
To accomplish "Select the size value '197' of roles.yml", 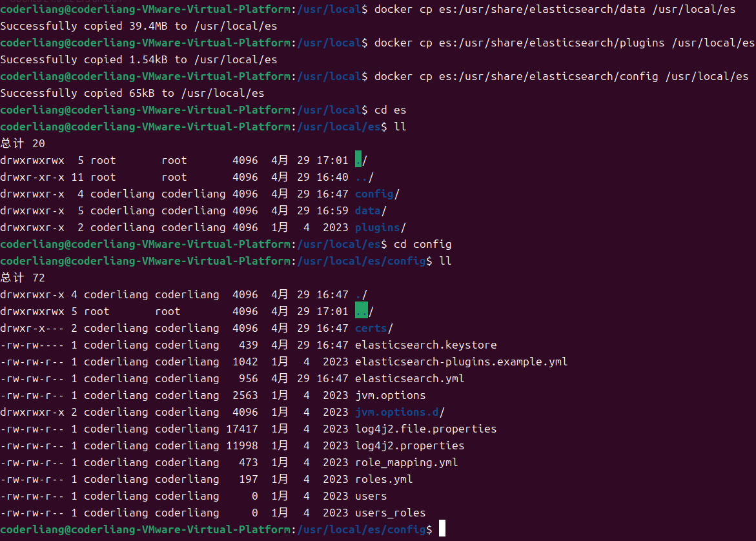I will [249, 480].
